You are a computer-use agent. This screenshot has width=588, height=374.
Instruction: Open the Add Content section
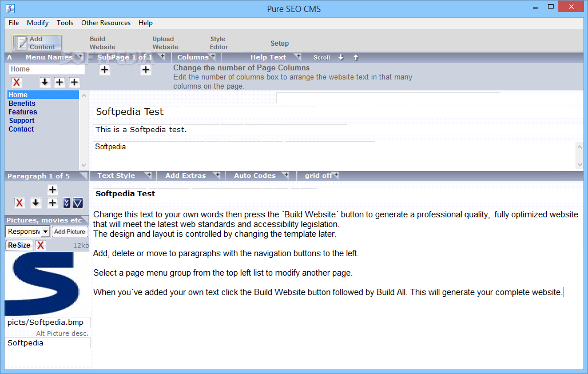[x=37, y=43]
